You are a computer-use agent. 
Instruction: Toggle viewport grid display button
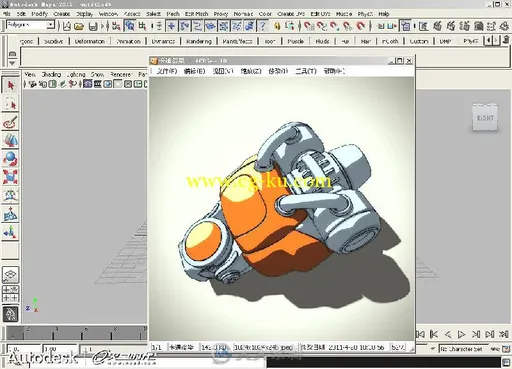pos(88,84)
